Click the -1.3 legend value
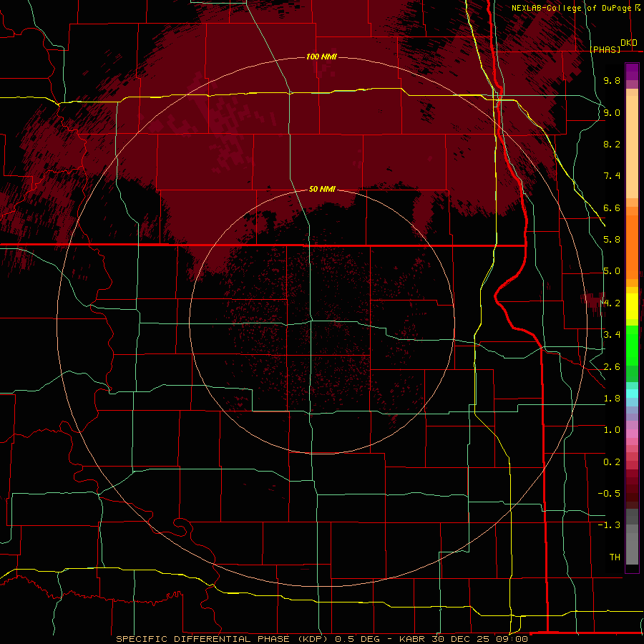Image resolution: width=644 pixels, height=644 pixels. (609, 525)
